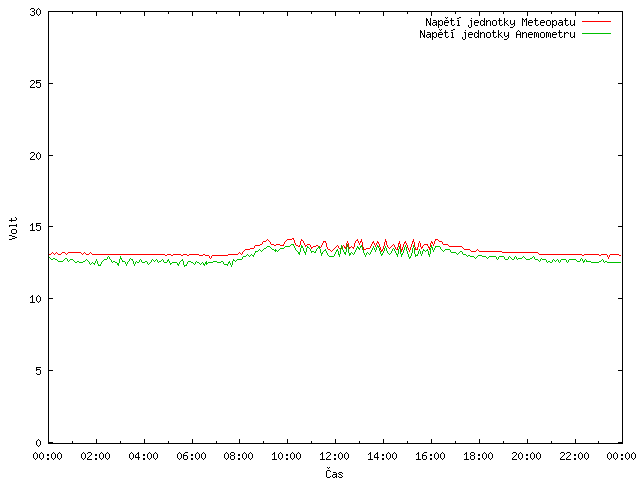
Task: Click the green legend line sample
Action: (x=596, y=33)
